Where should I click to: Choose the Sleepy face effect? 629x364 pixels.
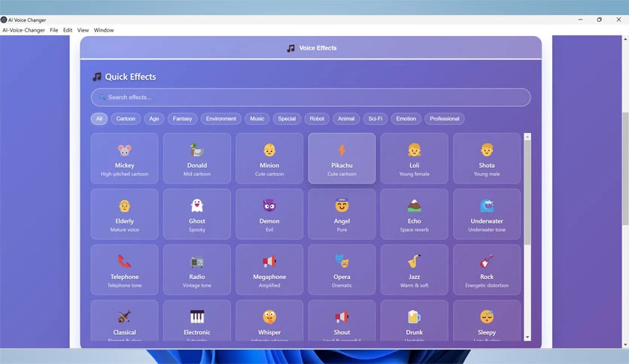[x=487, y=320]
